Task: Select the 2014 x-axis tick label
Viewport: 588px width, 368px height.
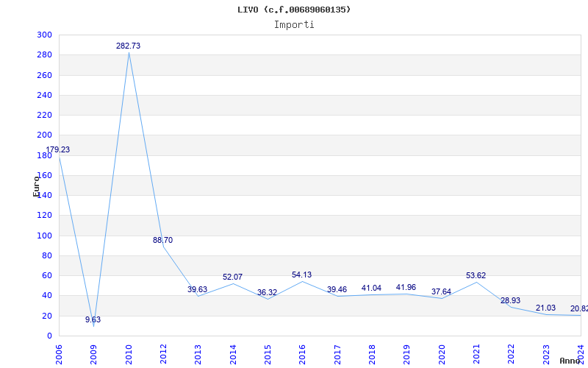Action: pos(233,355)
